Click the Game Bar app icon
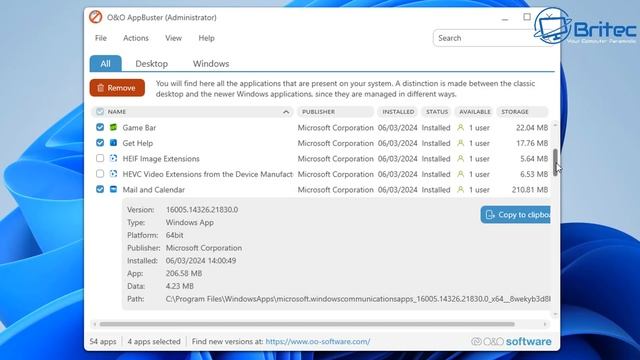This screenshot has width=640, height=360. (x=113, y=127)
